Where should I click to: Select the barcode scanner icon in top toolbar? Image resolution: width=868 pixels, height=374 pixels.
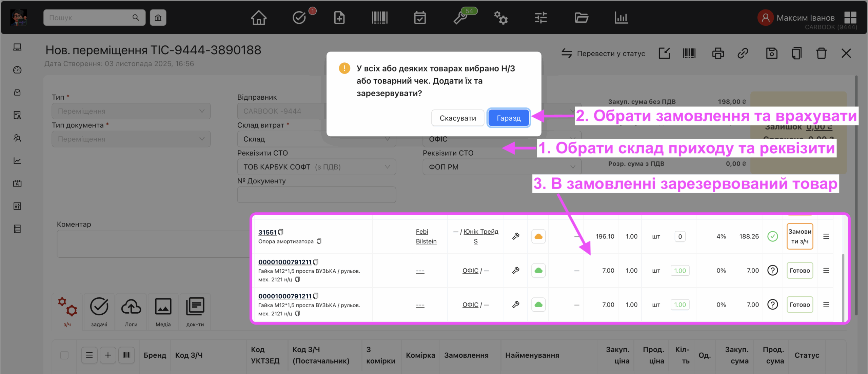379,18
